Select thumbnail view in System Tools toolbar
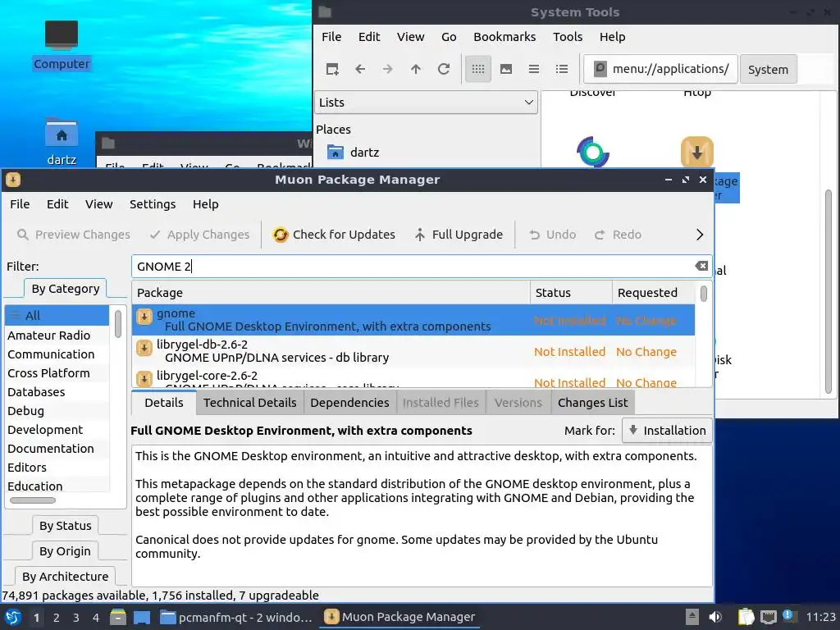 (x=505, y=69)
